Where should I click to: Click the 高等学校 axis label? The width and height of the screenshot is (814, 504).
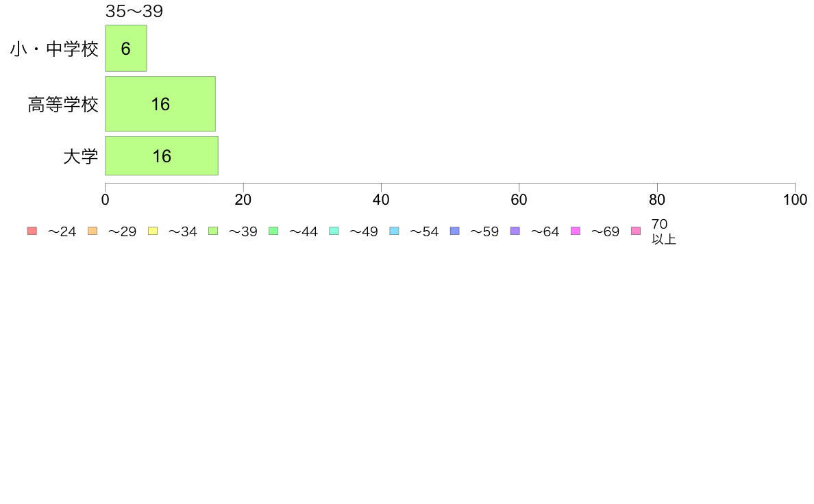[x=63, y=104]
